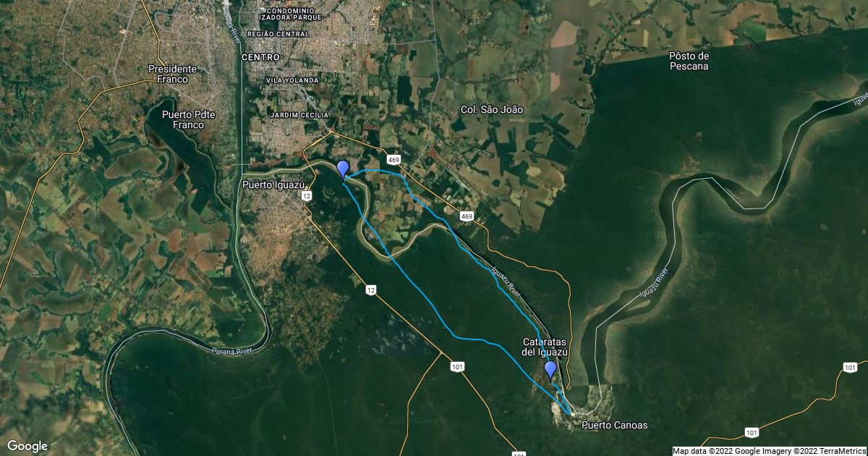Click the Puerto Iguazú town label

pos(271,185)
